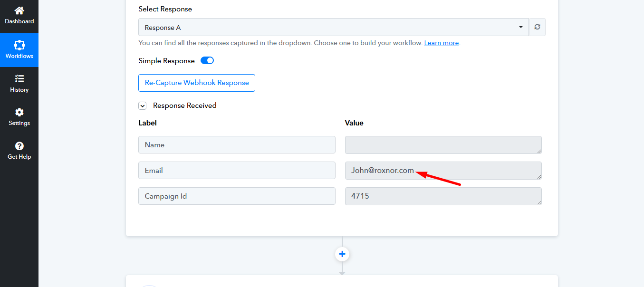Click the caret on the Response A selector

click(x=520, y=27)
